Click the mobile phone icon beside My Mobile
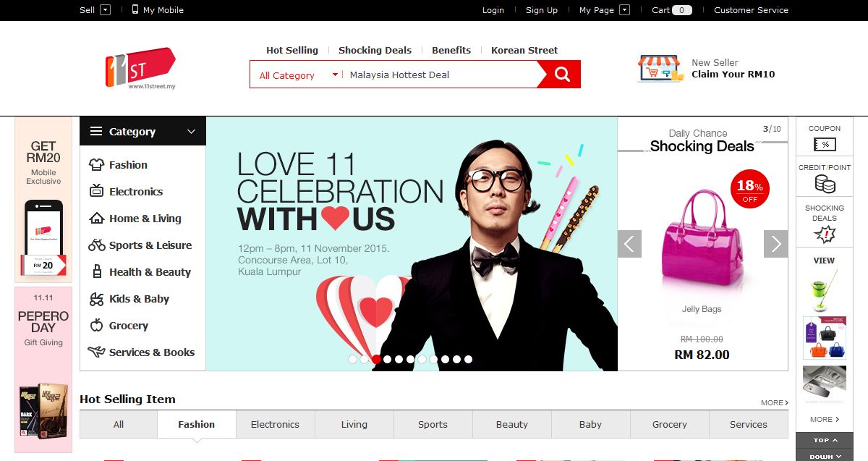Image resolution: width=868 pixels, height=461 pixels. [135, 9]
